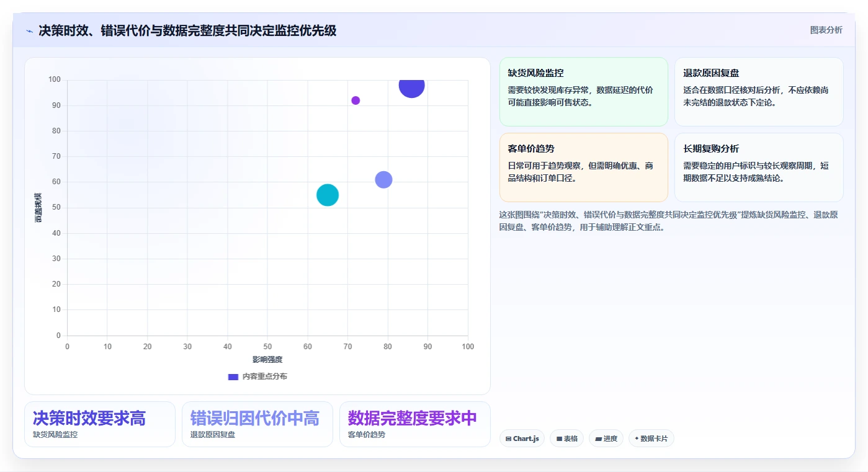Click the 影响强度 x-axis label
The width and height of the screenshot is (868, 472).
click(267, 360)
